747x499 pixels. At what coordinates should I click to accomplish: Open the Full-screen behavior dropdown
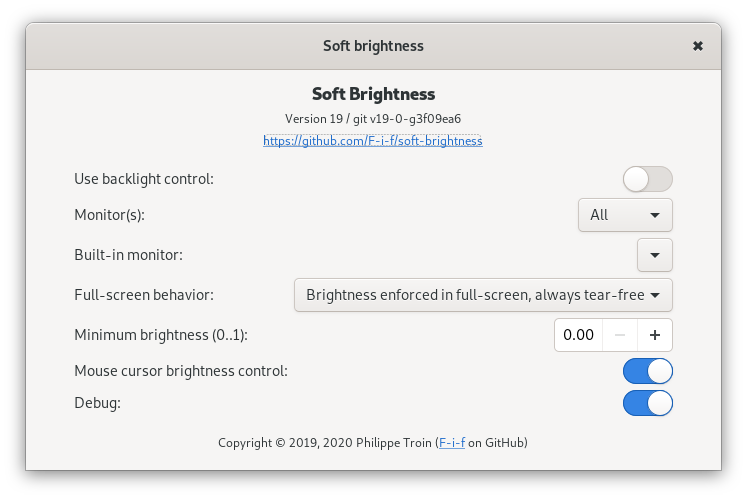pyautogui.click(x=483, y=295)
